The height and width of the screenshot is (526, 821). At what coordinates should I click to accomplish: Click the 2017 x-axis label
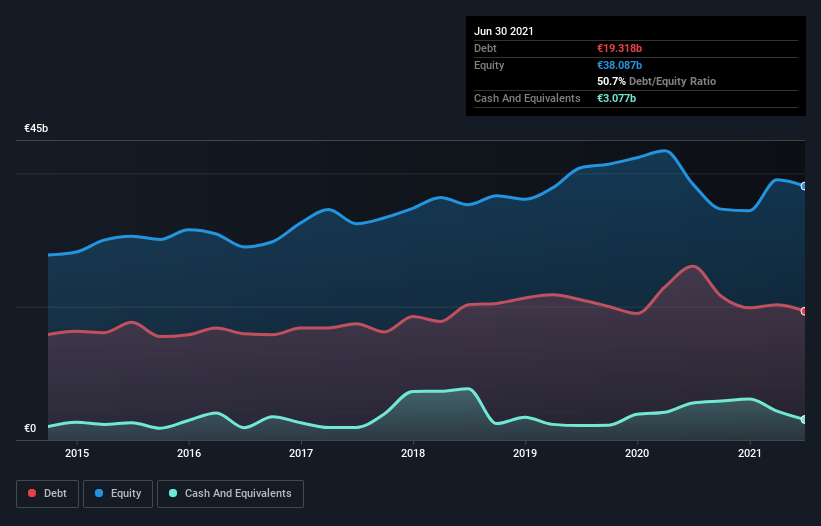click(301, 453)
